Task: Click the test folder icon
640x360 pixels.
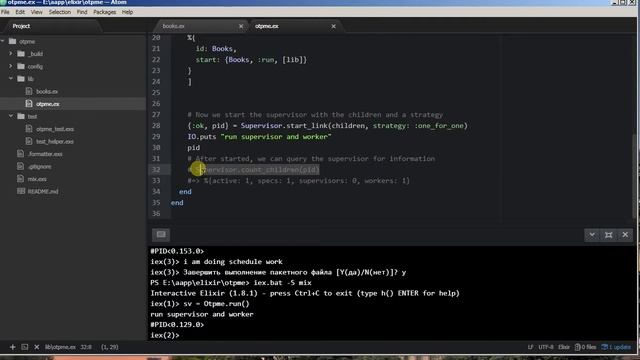Action: pyautogui.click(x=21, y=116)
